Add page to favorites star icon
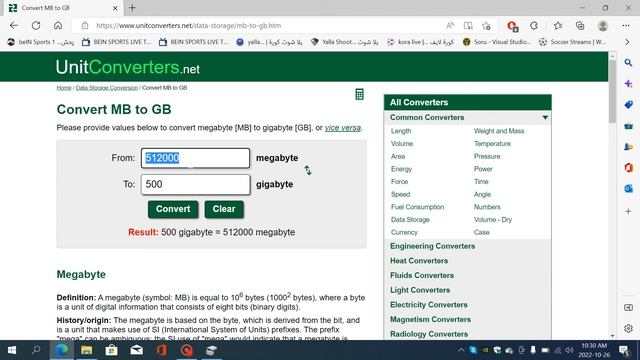Image resolution: width=640 pixels, height=360 pixels. 486,26
